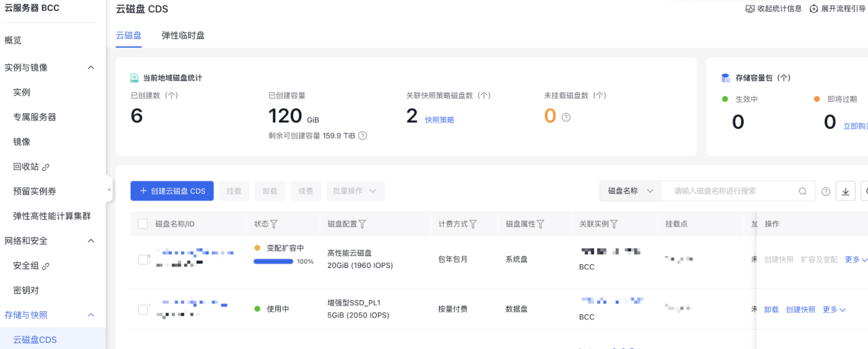
Task: Click the 收起统计信息 text link
Action: click(x=780, y=9)
